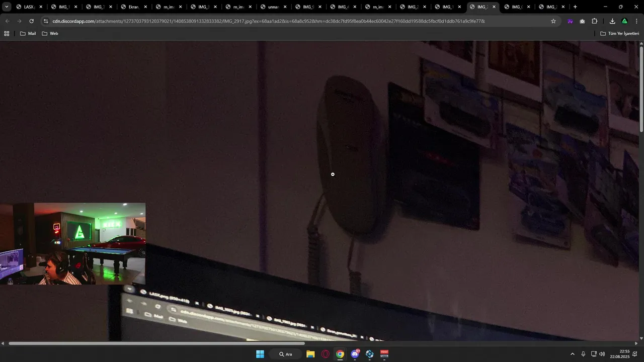Screen dimensions: 644x362
Task: Open the Windows Start menu
Action: pyautogui.click(x=260, y=354)
